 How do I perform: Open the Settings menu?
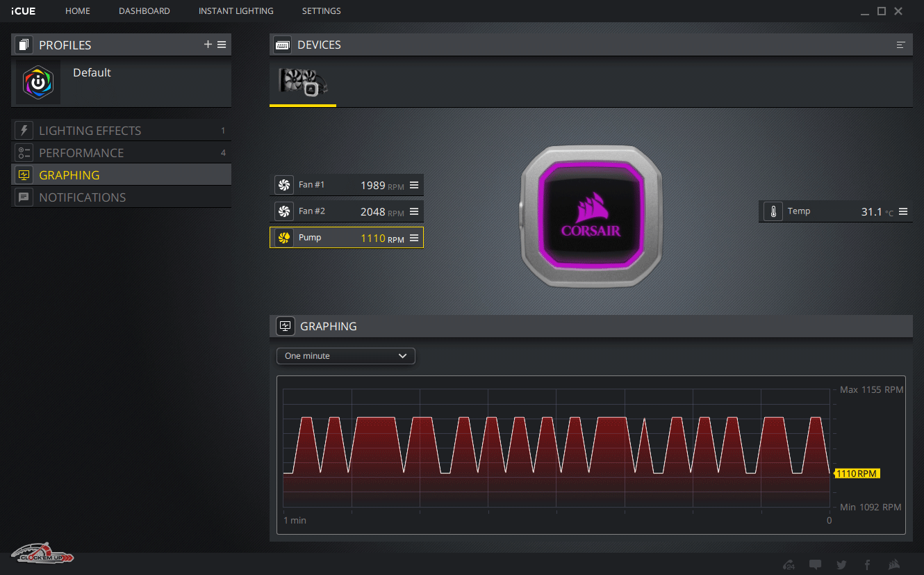click(322, 11)
